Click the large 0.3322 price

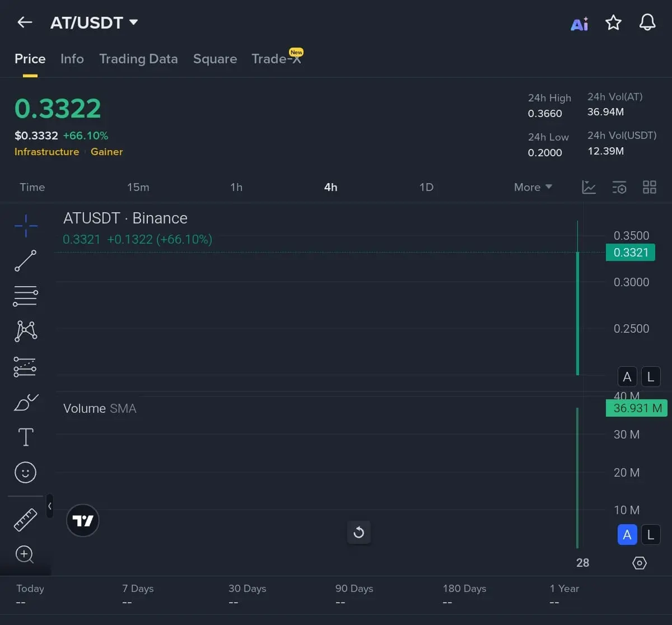[58, 109]
